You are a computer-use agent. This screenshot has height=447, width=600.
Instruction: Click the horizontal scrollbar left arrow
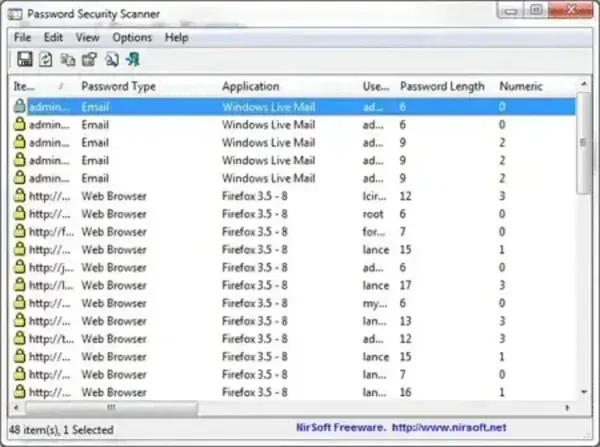[x=16, y=408]
